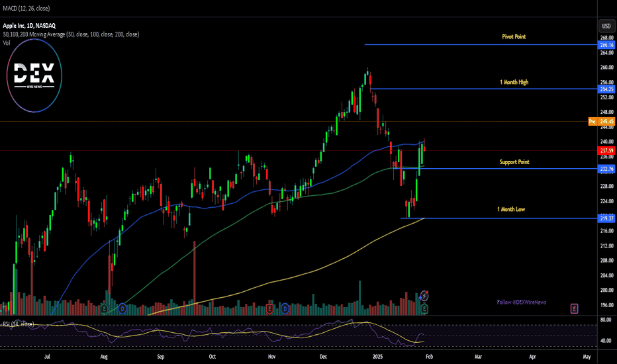The image size is (617, 364).
Task: Click the 1 Month Low label
Action: 511,209
